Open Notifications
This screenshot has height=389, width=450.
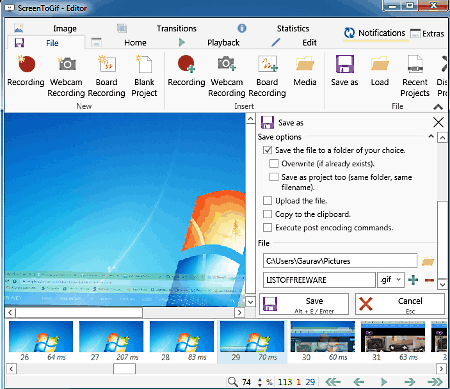pyautogui.click(x=375, y=33)
